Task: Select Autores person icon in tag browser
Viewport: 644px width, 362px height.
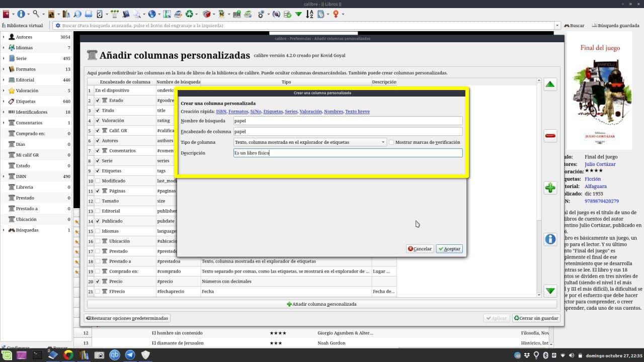Action: tap(12, 37)
